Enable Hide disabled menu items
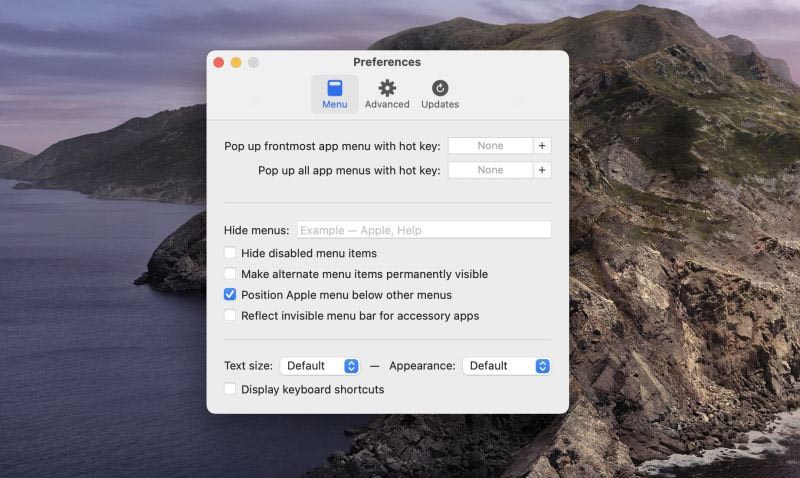 click(x=230, y=253)
